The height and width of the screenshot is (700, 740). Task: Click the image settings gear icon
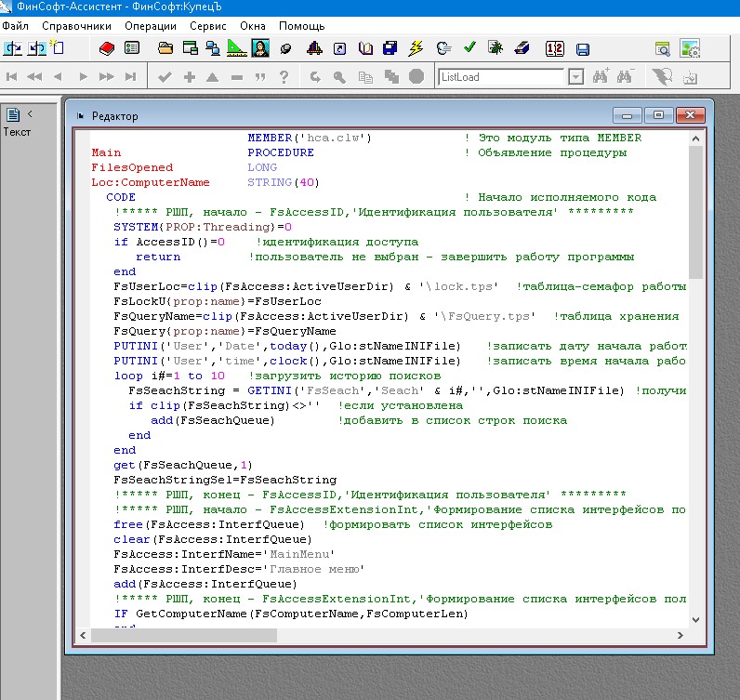click(x=689, y=48)
